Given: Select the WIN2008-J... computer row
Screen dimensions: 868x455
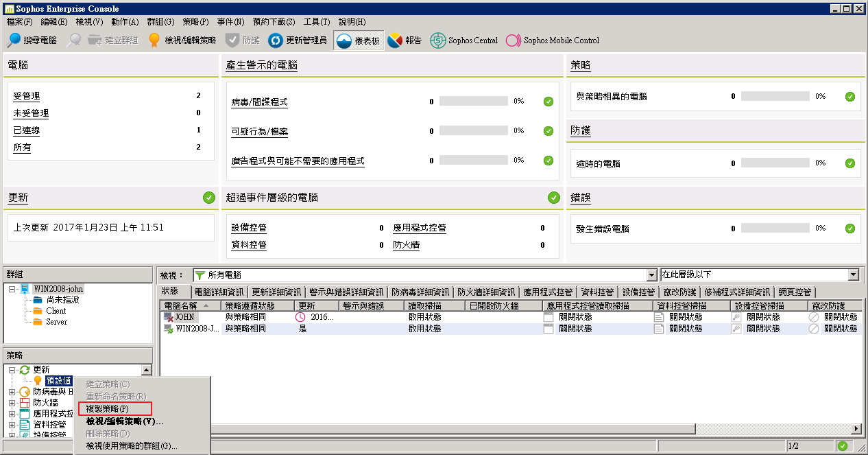Looking at the screenshot, I should point(510,329).
